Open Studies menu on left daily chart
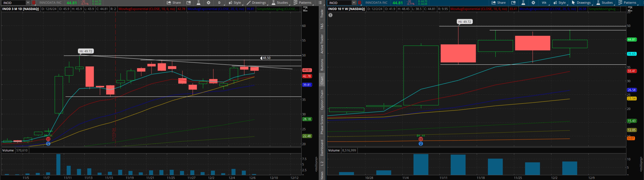Screen dimensions: 644x180 280,3
